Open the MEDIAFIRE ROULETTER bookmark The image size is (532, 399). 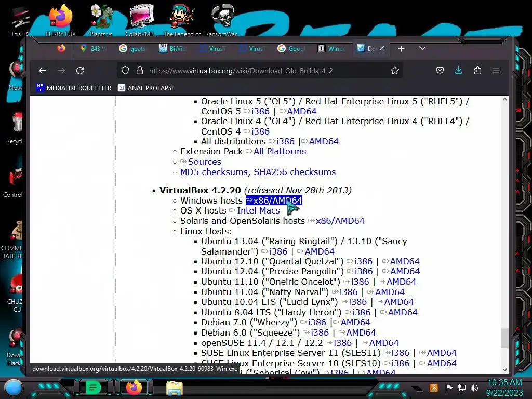tap(74, 88)
